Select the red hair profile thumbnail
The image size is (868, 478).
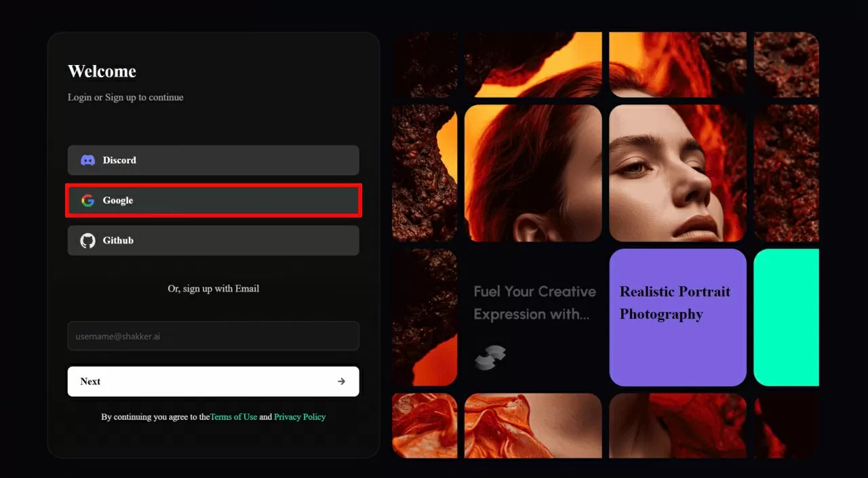[532, 173]
